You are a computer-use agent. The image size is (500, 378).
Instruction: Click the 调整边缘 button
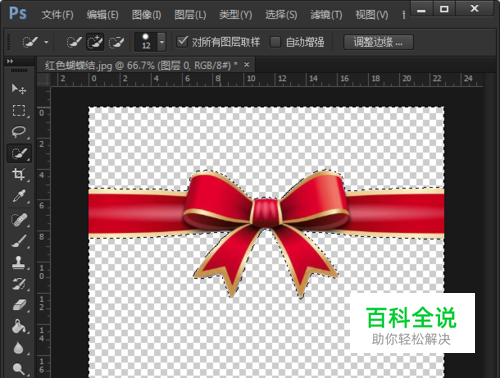coord(378,42)
